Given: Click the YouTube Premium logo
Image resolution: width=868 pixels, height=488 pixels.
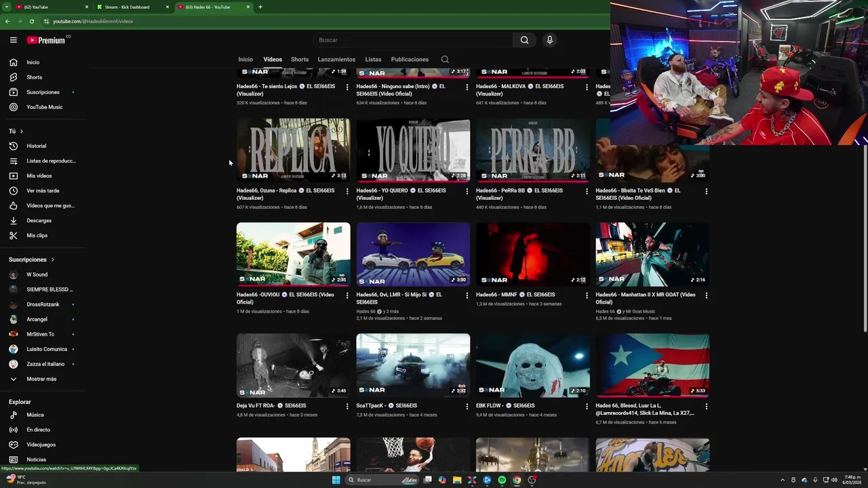Looking at the screenshot, I should pyautogui.click(x=47, y=40).
